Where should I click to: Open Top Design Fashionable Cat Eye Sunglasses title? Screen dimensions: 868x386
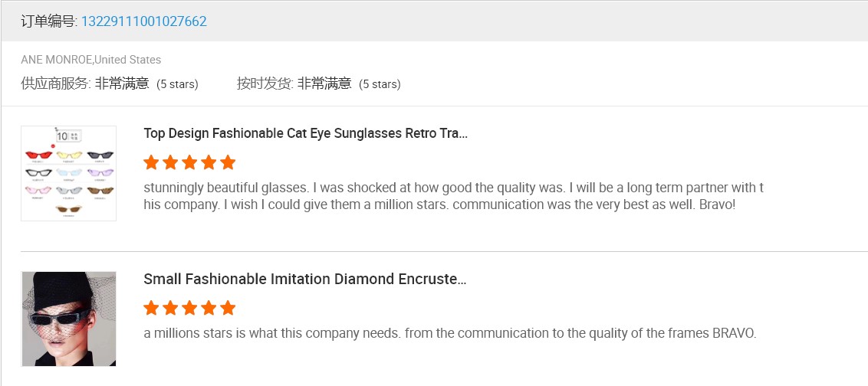(x=305, y=133)
